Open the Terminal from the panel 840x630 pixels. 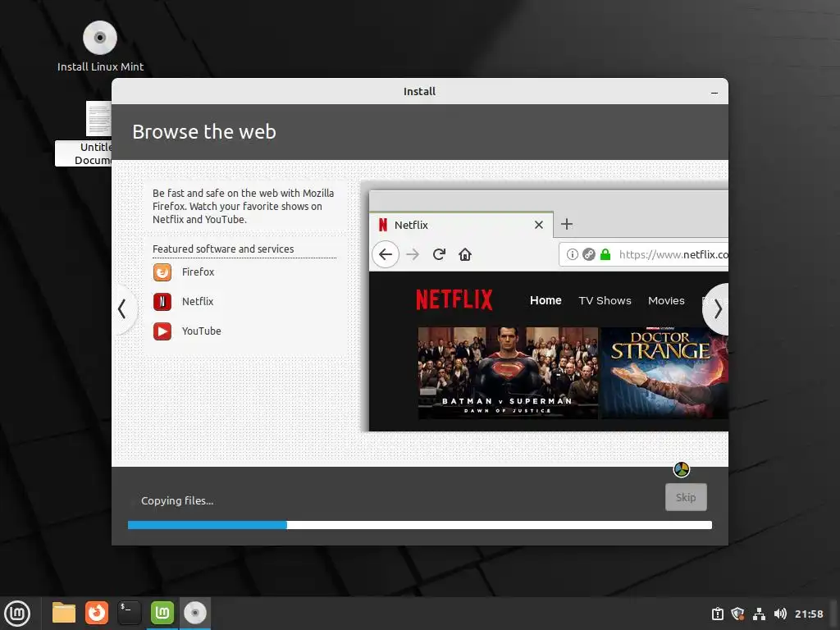pos(129,613)
